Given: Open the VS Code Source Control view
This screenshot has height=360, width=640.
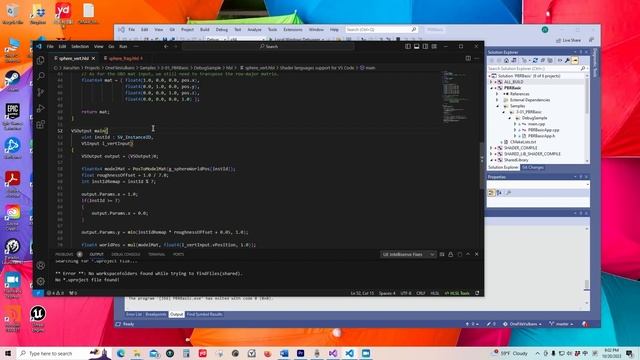Looking at the screenshot, I should click(40, 92).
